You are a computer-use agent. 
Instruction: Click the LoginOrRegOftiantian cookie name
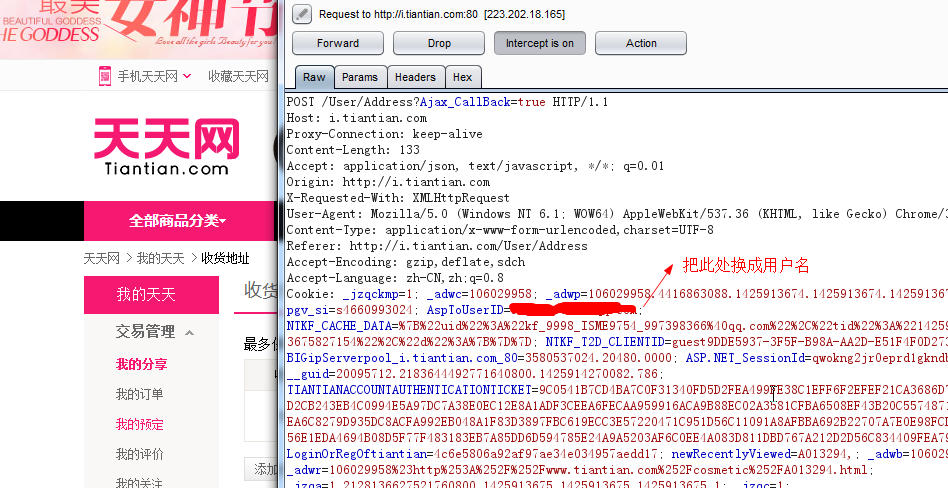point(357,454)
